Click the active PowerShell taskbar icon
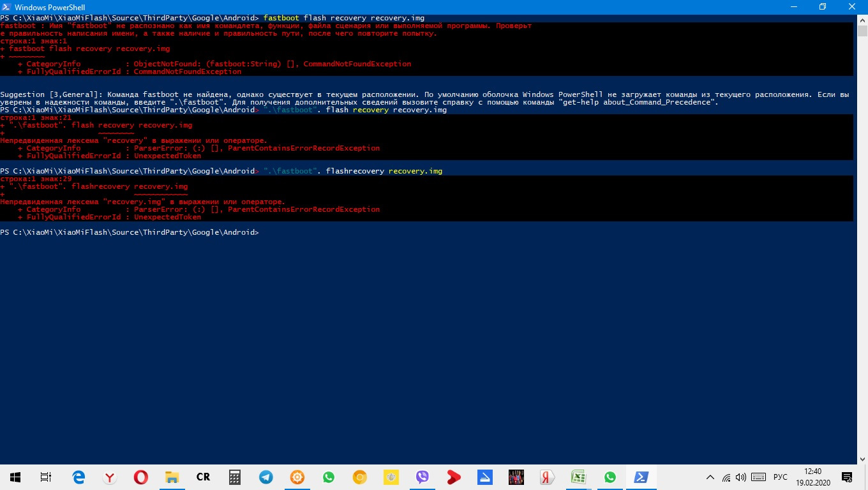Image resolution: width=868 pixels, height=490 pixels. tap(641, 477)
